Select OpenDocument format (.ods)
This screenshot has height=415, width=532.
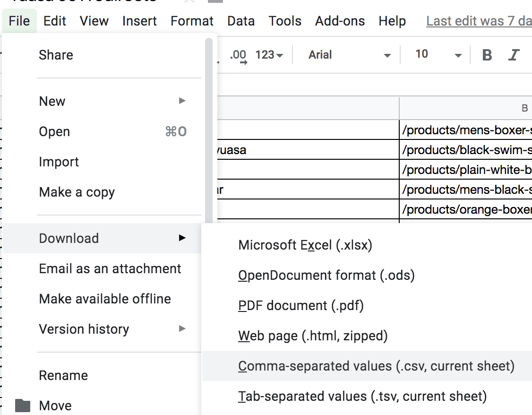[x=326, y=275]
